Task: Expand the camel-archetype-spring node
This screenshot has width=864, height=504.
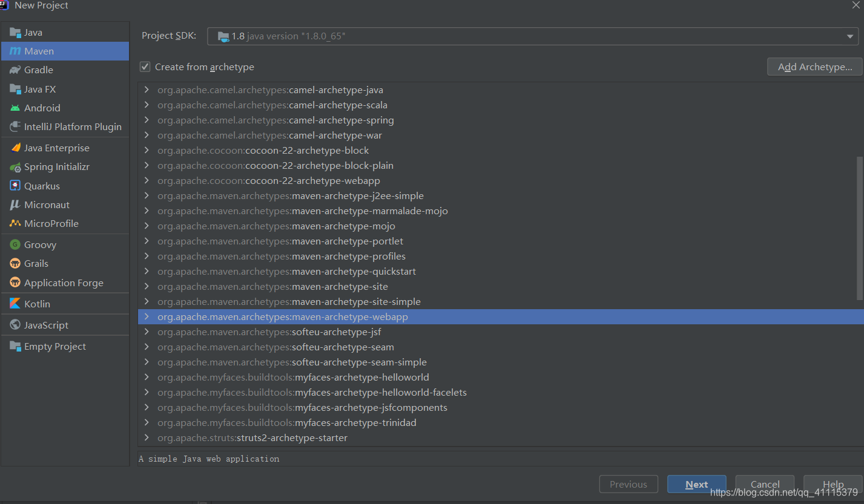Action: pos(147,120)
